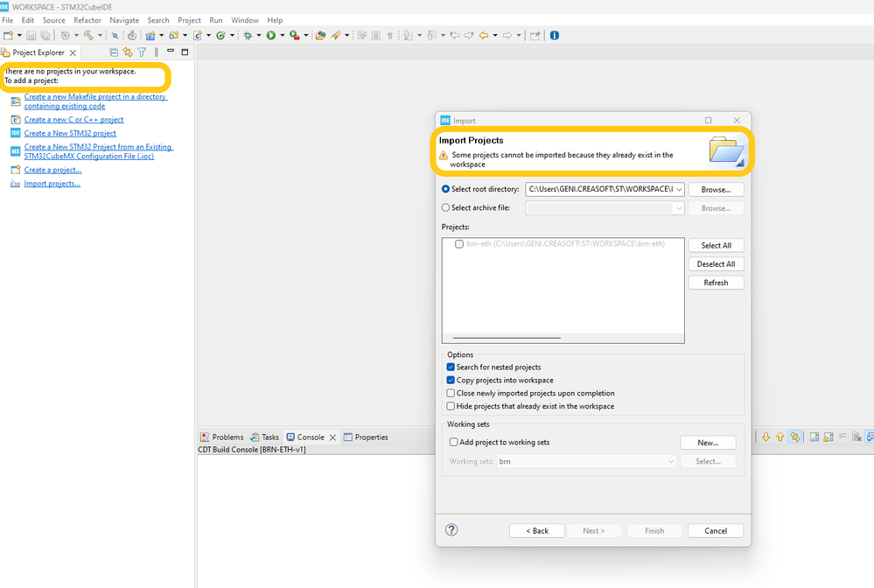Click Browse for root directory
Screen dimensions: 874x588
[x=716, y=190]
